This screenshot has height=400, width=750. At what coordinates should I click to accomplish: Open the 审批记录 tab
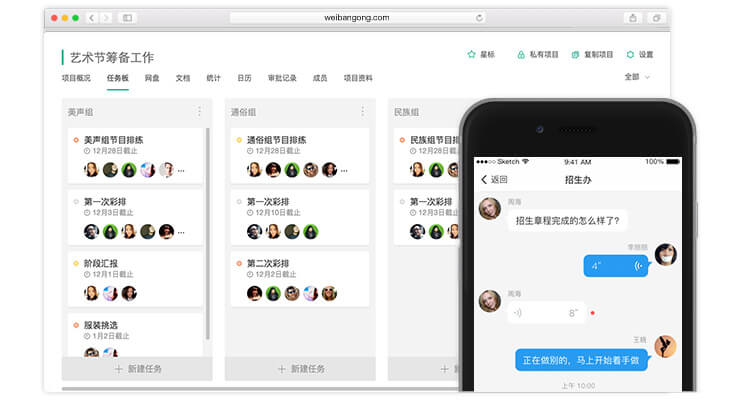coord(281,78)
